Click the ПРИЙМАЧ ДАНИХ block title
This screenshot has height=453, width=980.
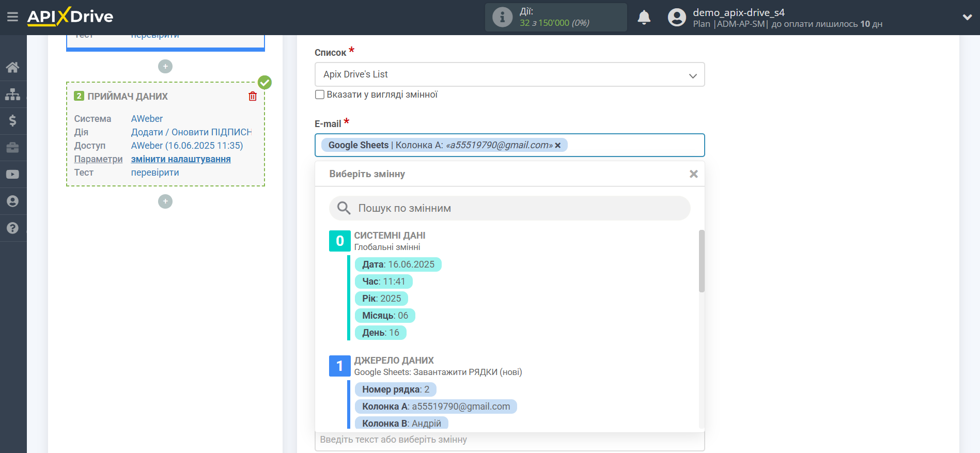tap(128, 97)
